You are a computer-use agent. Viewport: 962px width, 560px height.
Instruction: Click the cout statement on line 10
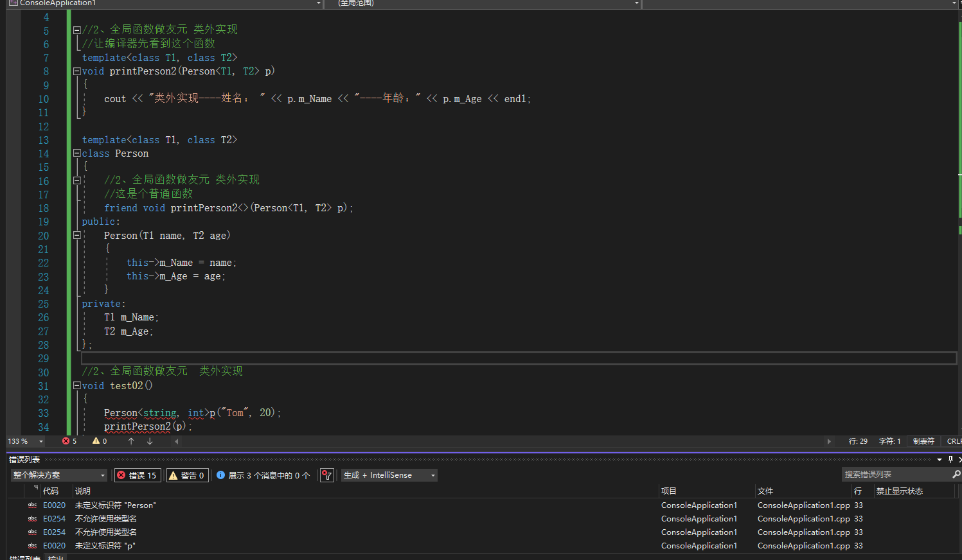point(317,98)
